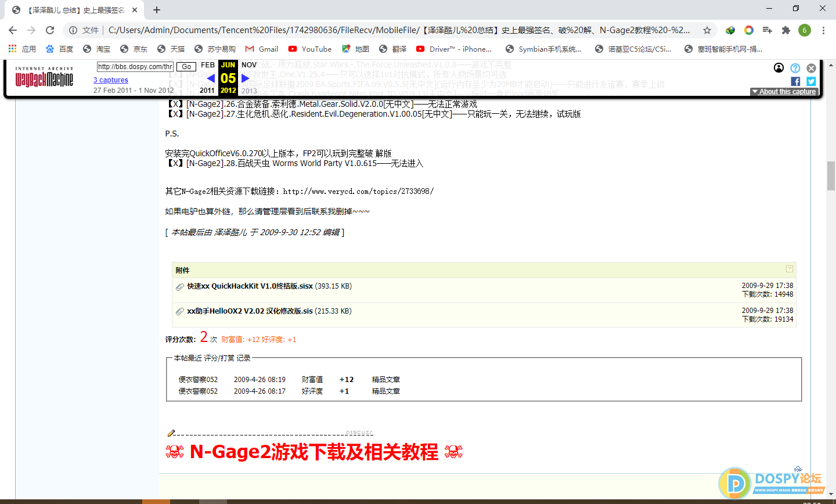
Task: Open the Chrome three-dot menu
Action: pos(823,30)
